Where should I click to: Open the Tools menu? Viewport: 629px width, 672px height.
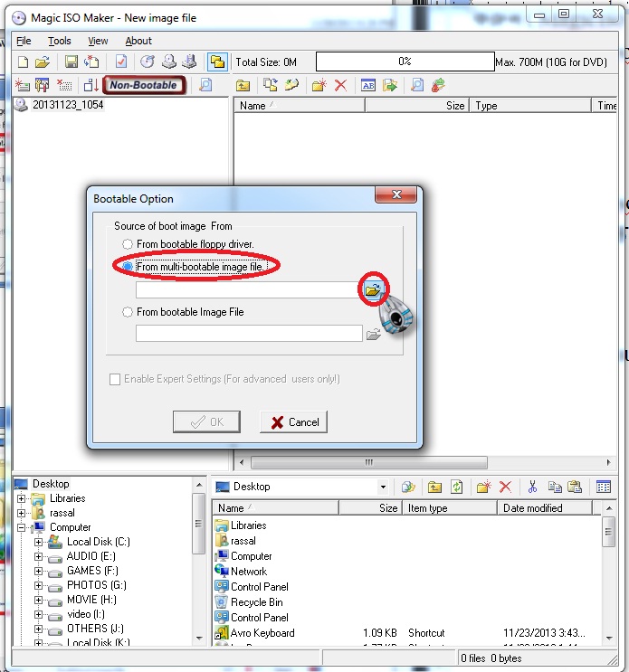[x=59, y=41]
